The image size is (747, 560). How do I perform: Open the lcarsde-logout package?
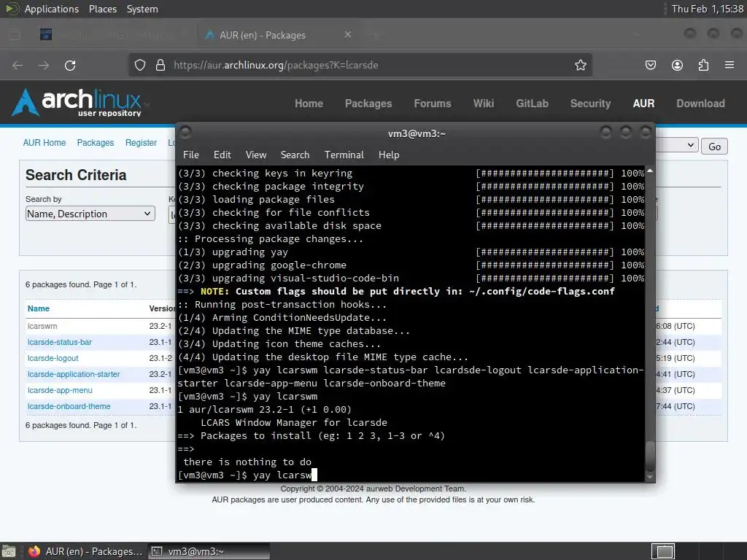(53, 358)
